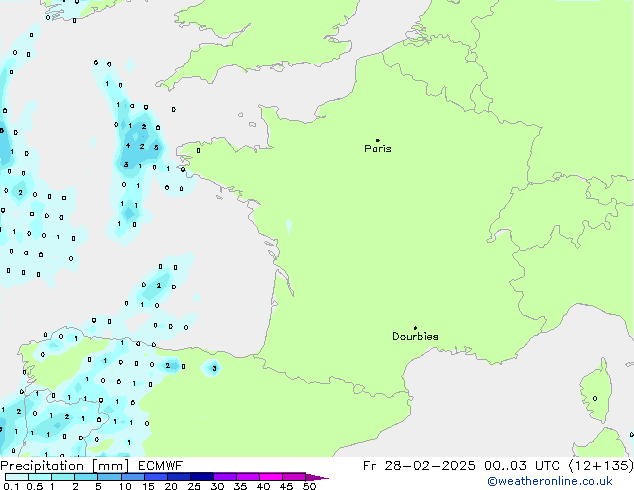Pick the 25–30 mm dark blue swatch

coord(201,477)
